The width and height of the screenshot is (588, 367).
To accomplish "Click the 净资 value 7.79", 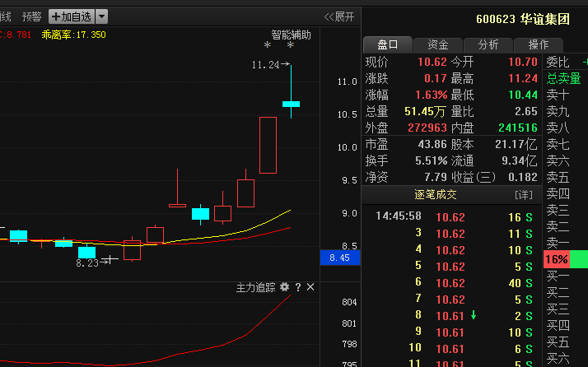I will pyautogui.click(x=436, y=177).
